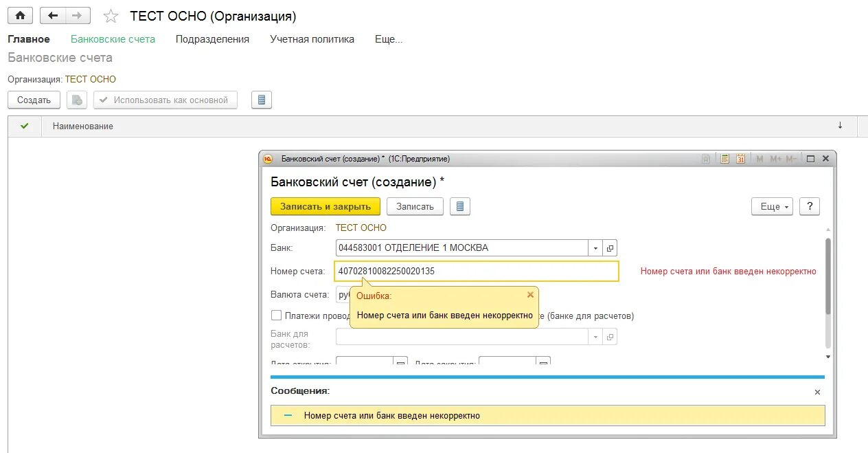868x453 pixels.
Task: Open the report icon next to Записать
Action: tap(460, 206)
